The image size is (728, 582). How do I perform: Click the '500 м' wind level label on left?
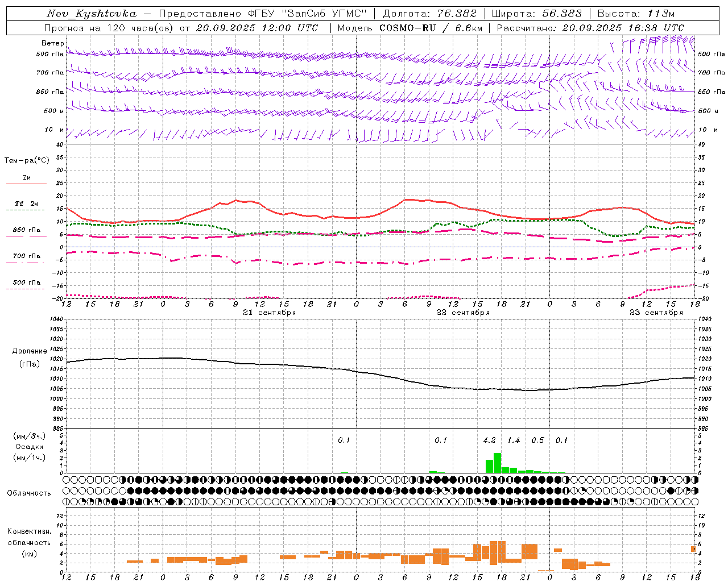(53, 111)
